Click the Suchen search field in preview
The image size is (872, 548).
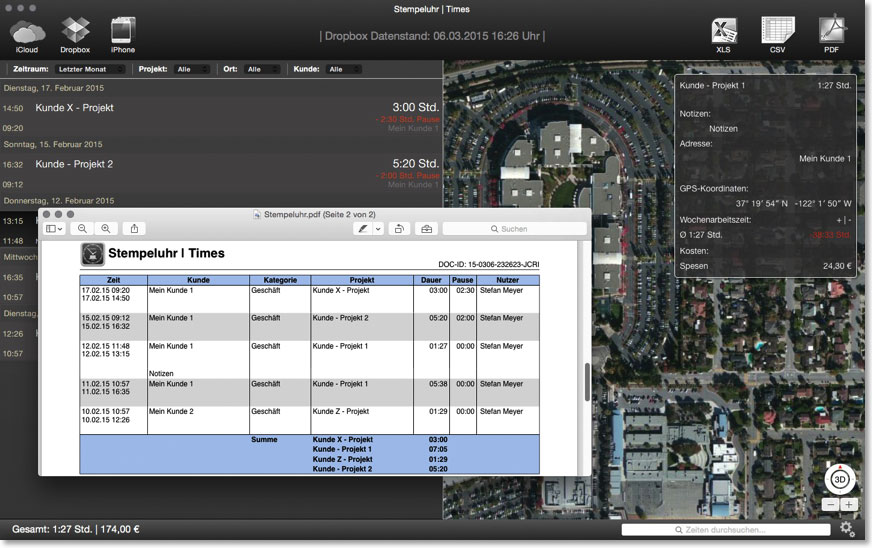(514, 229)
